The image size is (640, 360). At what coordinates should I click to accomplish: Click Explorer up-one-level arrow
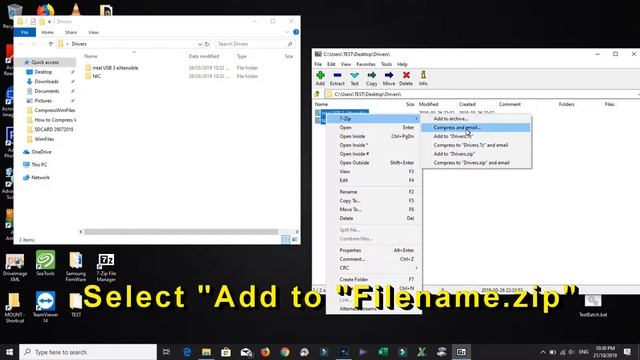pos(51,44)
